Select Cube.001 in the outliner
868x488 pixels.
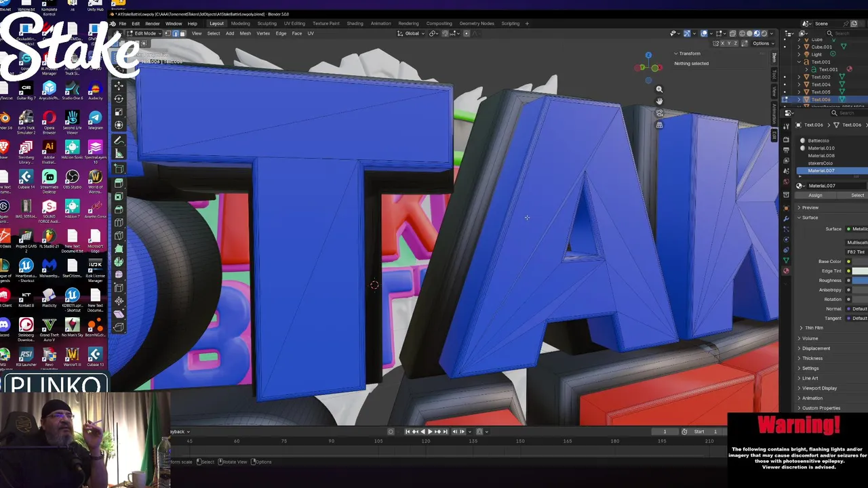click(x=821, y=47)
